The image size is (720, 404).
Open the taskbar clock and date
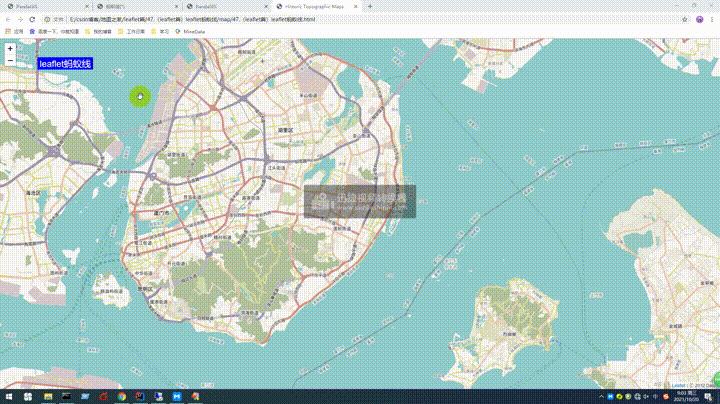[686, 397]
